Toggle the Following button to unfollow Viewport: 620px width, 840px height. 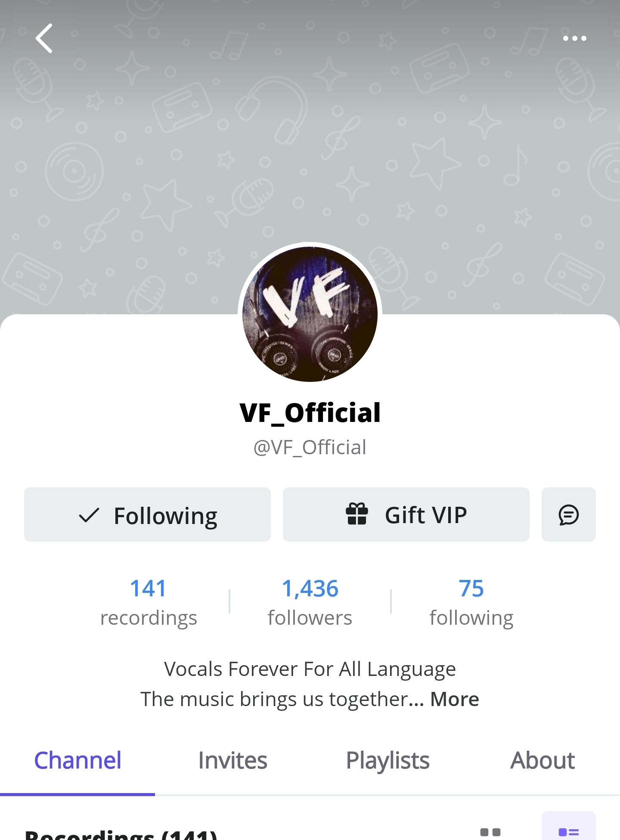147,515
